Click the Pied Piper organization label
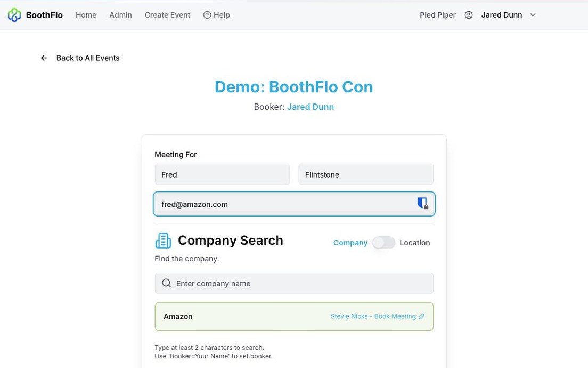 point(438,15)
